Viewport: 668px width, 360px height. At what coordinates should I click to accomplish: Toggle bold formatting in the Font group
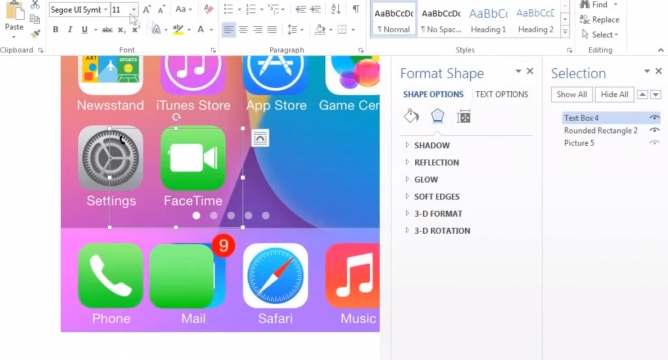click(x=55, y=30)
